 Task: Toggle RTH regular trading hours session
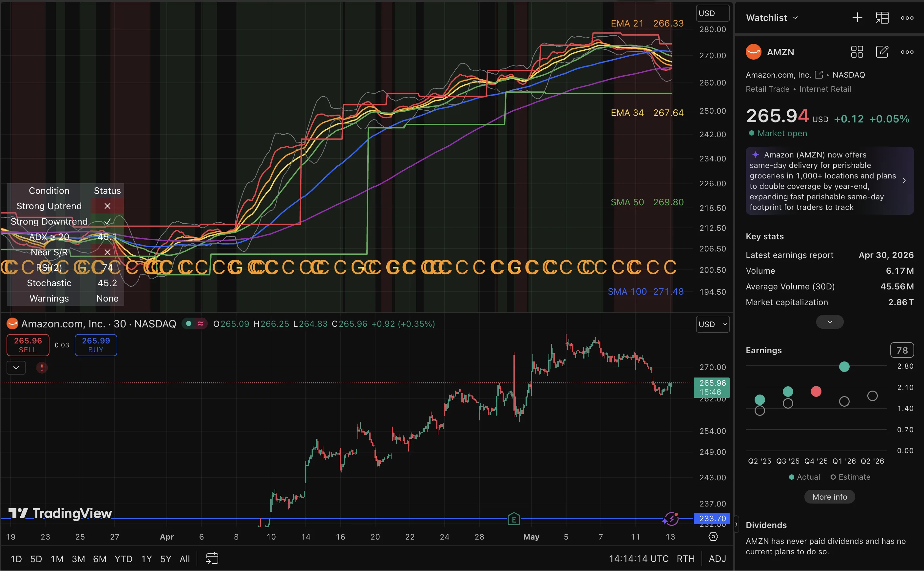tap(685, 559)
